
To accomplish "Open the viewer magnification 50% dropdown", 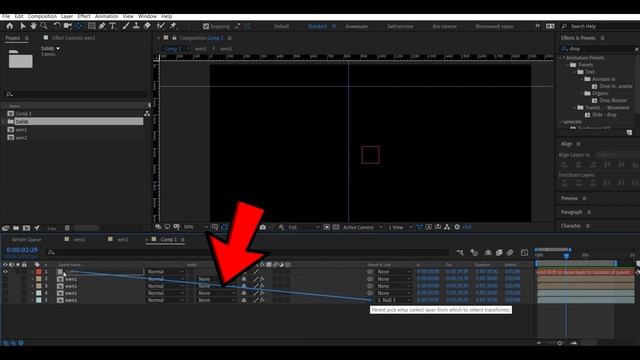I will click(196, 227).
